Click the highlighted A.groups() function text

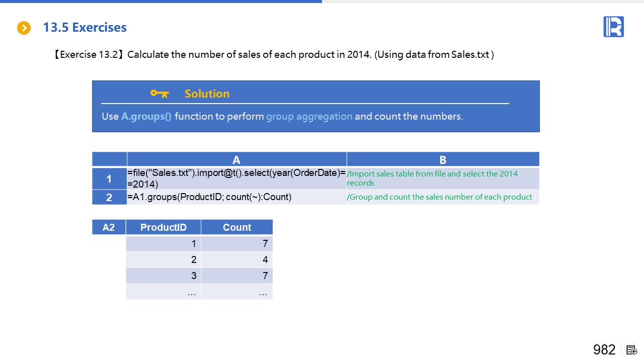[x=146, y=116]
